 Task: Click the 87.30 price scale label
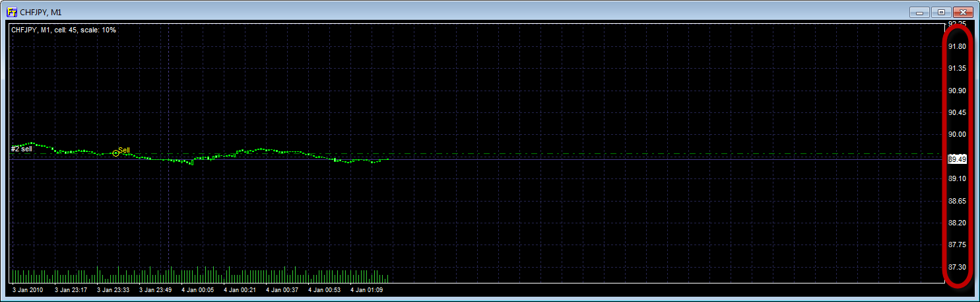[x=957, y=267]
